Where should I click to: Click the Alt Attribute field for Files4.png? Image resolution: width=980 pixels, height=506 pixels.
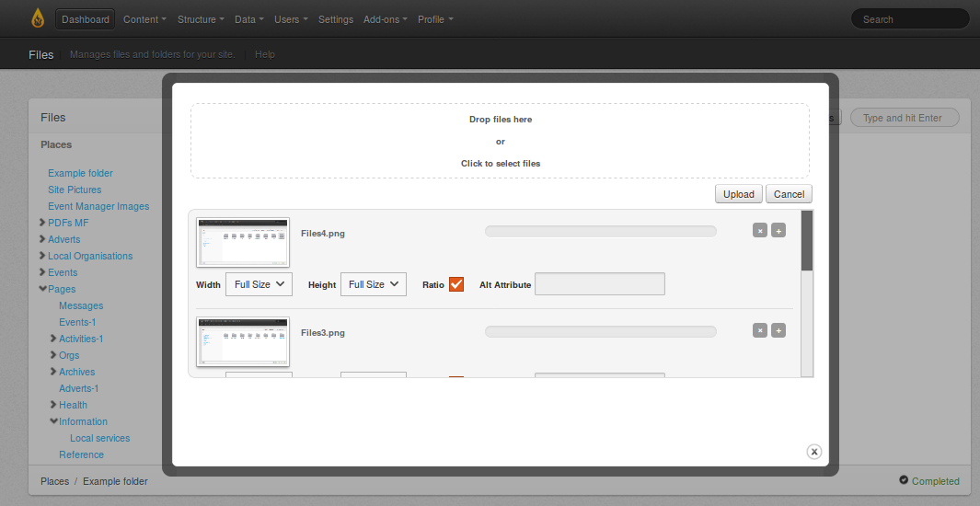599,284
